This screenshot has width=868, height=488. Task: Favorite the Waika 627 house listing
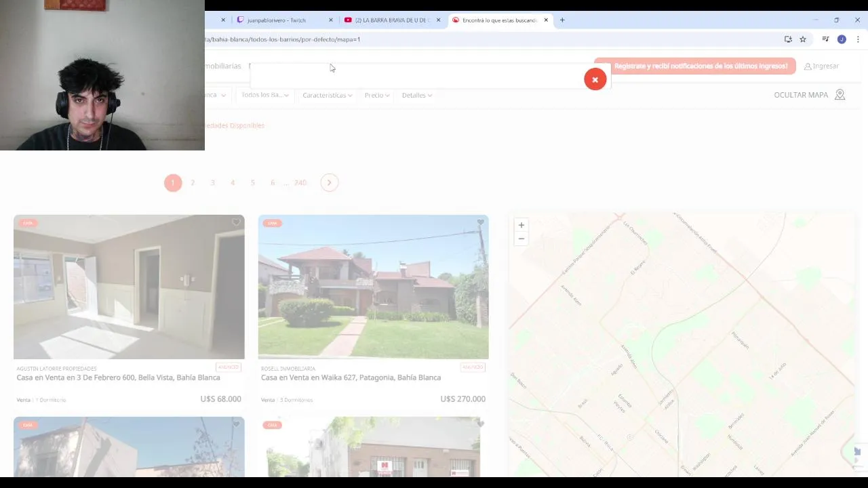480,222
